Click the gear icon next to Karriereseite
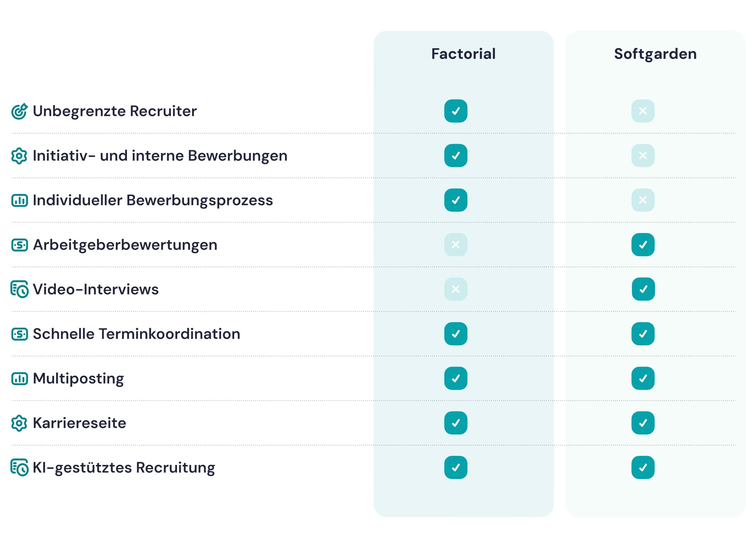The width and height of the screenshot is (756, 547). tap(19, 423)
